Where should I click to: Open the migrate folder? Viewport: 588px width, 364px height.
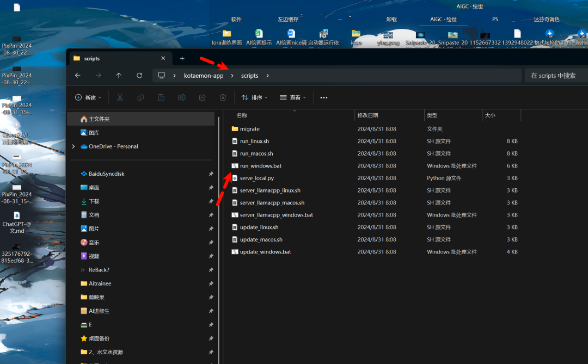(250, 129)
